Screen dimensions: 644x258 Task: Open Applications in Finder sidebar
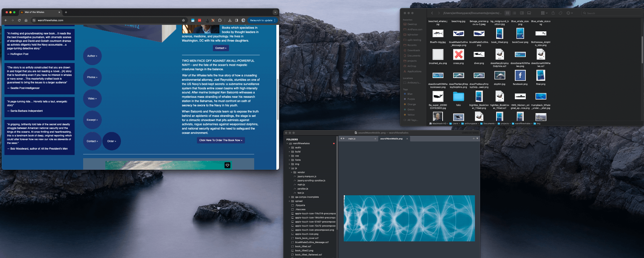[x=414, y=72]
